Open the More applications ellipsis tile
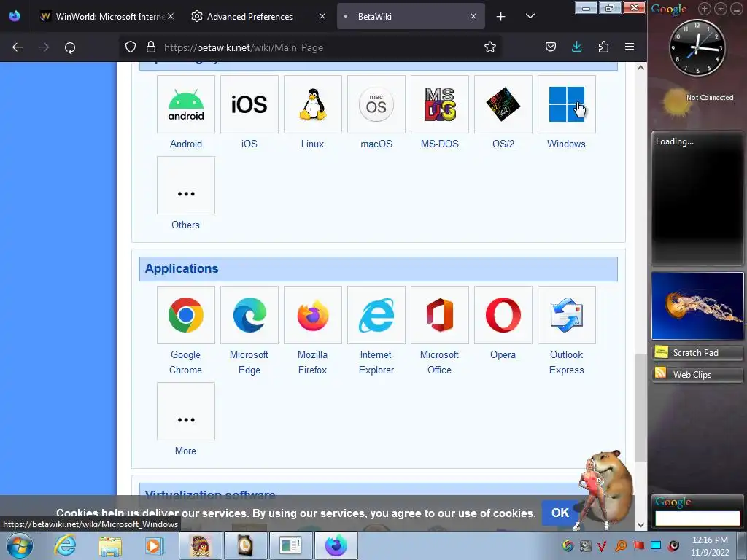 (186, 411)
